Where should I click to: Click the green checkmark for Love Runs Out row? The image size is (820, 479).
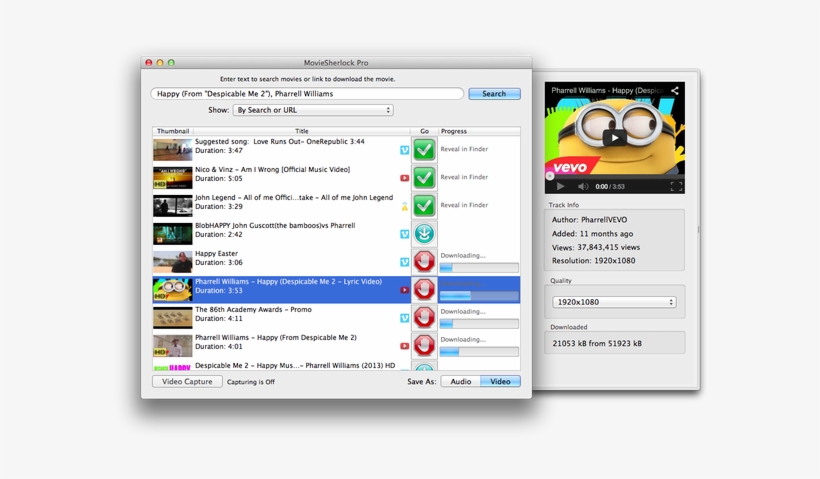424,150
